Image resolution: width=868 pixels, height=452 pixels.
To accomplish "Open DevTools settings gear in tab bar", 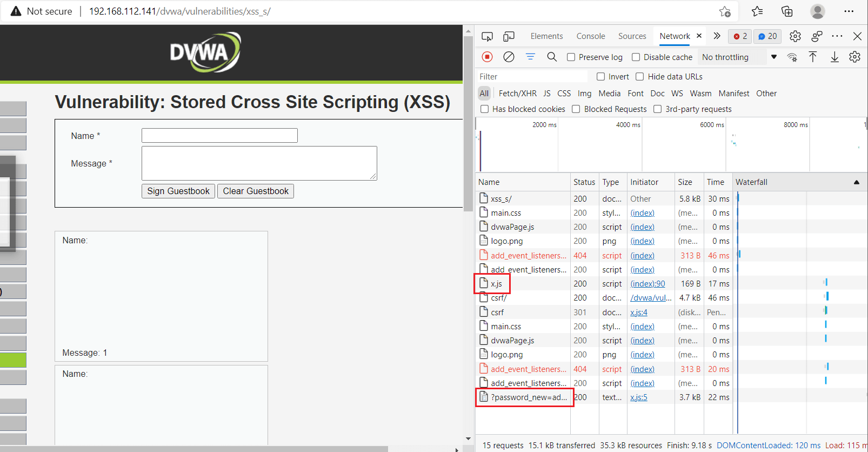I will coord(795,36).
